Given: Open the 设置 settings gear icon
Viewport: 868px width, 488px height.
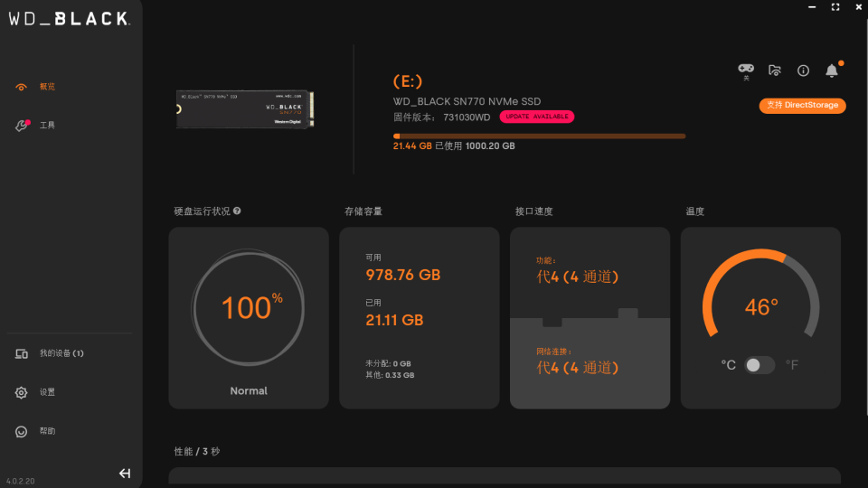Looking at the screenshot, I should [21, 392].
